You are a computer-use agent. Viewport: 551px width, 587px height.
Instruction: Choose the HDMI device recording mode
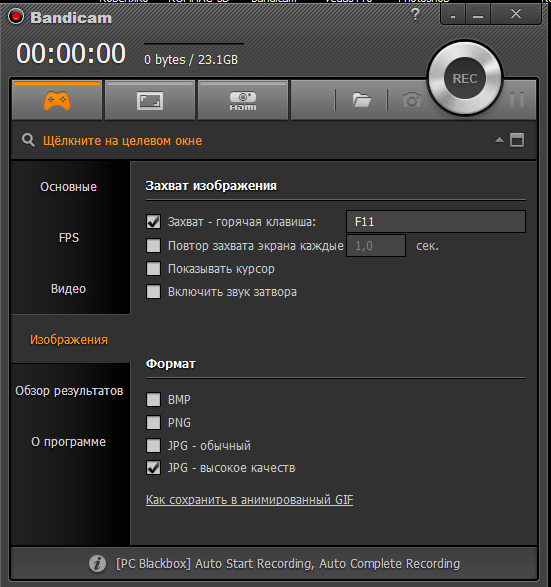click(243, 101)
